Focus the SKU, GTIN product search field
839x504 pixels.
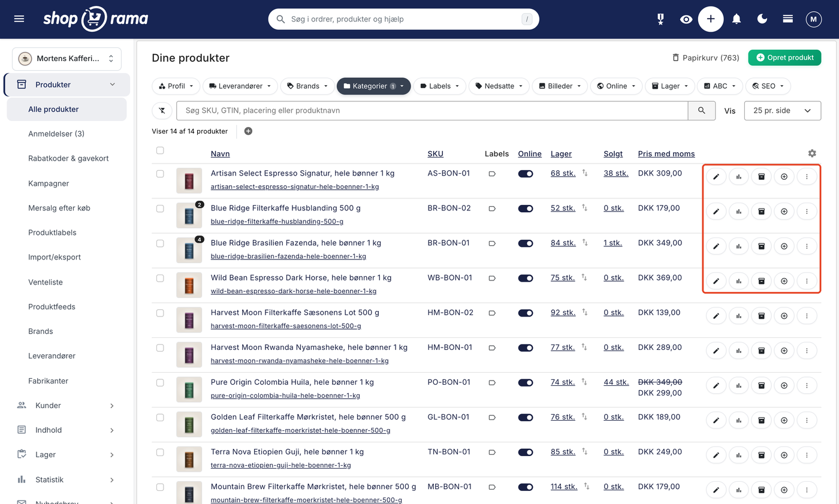pyautogui.click(x=432, y=111)
